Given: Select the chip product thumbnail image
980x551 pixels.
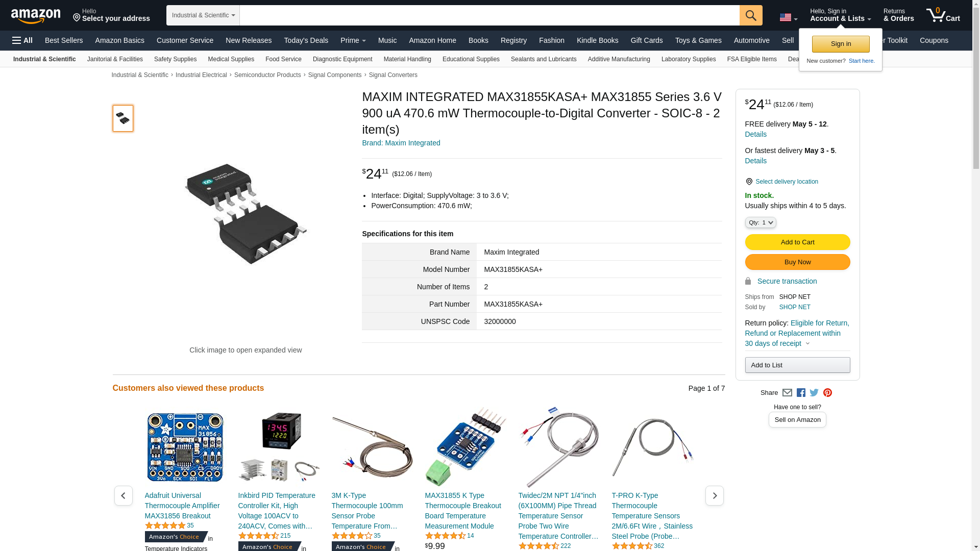Looking at the screenshot, I should [x=123, y=118].
